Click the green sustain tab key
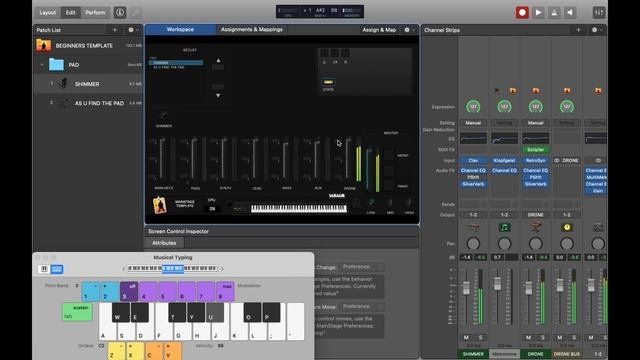The height and width of the screenshot is (360, 640). 77,312
